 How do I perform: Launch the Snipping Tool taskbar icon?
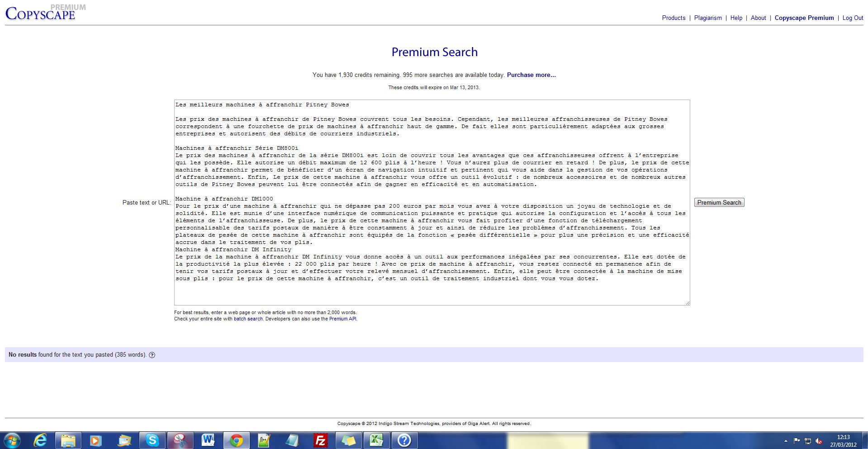tap(180, 440)
